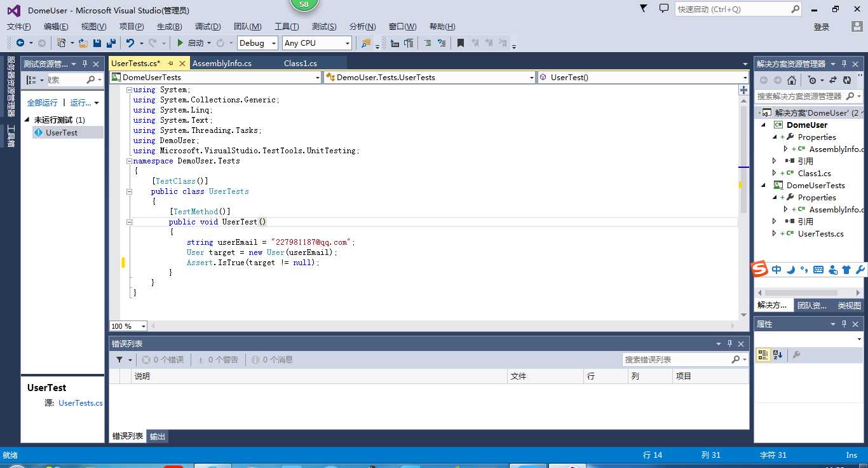This screenshot has height=468, width=868.
Task: Click the New Project toolbar icon
Action: [x=61, y=43]
